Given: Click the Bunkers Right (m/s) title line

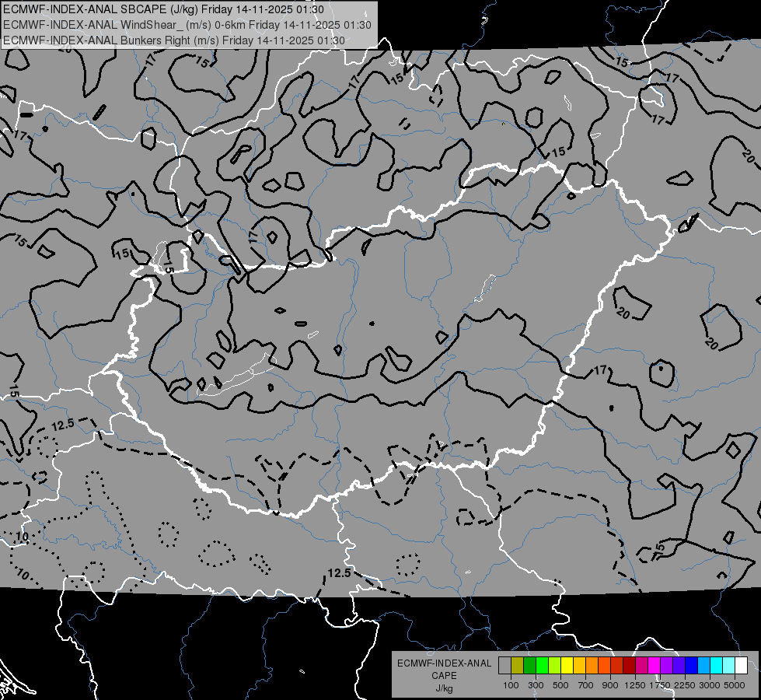Looking at the screenshot, I should [174, 40].
